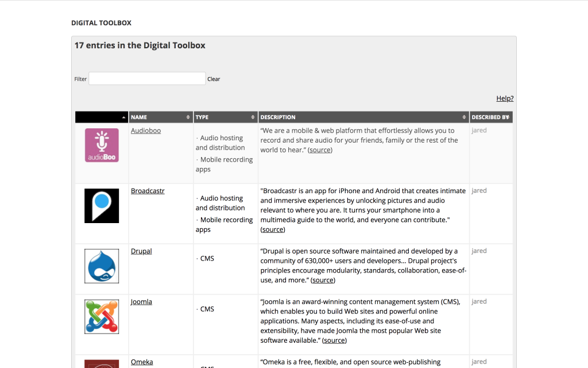Open source link in Joomla description

coord(335,340)
